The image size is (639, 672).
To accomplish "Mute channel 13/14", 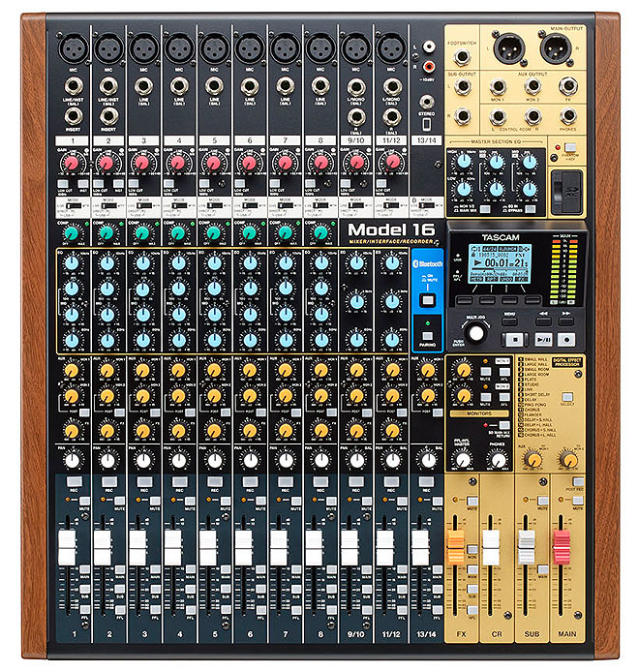I will pyautogui.click(x=437, y=501).
